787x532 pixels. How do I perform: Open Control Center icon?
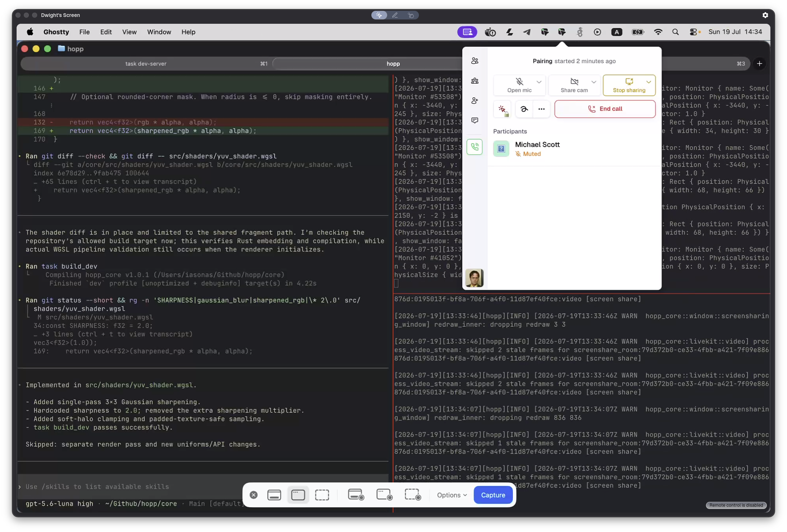pyautogui.click(x=694, y=32)
